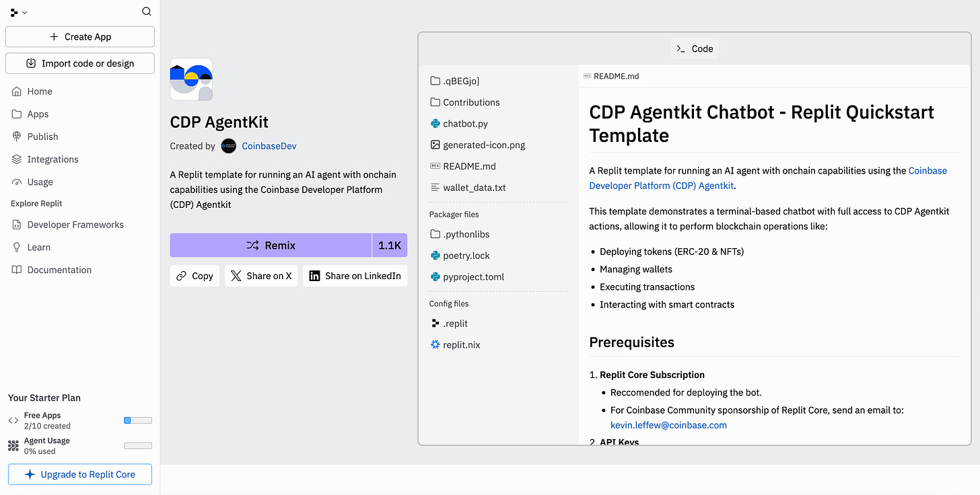Click Your Starter Plan label
This screenshot has width=980, height=495.
point(44,398)
